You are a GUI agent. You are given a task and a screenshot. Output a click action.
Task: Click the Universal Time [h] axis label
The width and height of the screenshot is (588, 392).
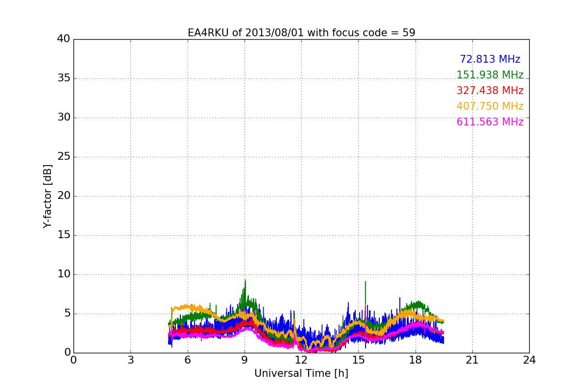pyautogui.click(x=301, y=373)
